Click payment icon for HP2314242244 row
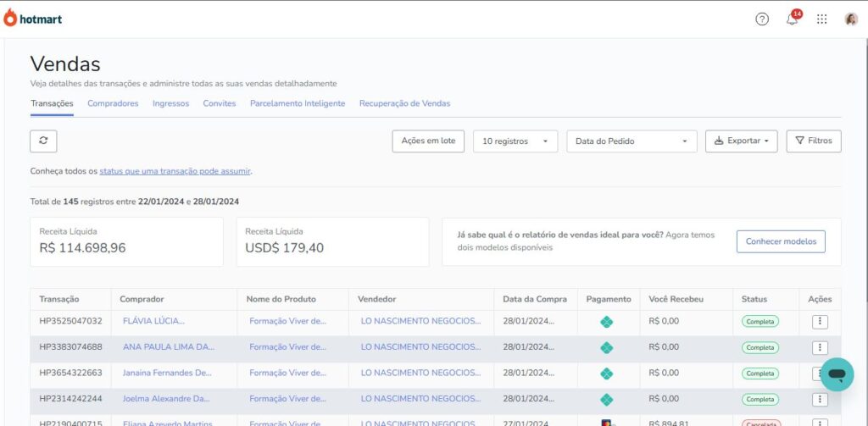Image resolution: width=868 pixels, height=426 pixels. pos(607,400)
